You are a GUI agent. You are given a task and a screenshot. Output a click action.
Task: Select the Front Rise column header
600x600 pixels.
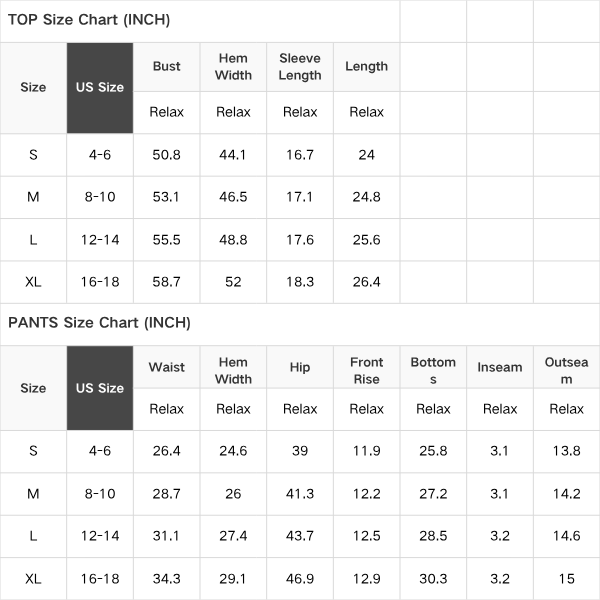coord(367,370)
